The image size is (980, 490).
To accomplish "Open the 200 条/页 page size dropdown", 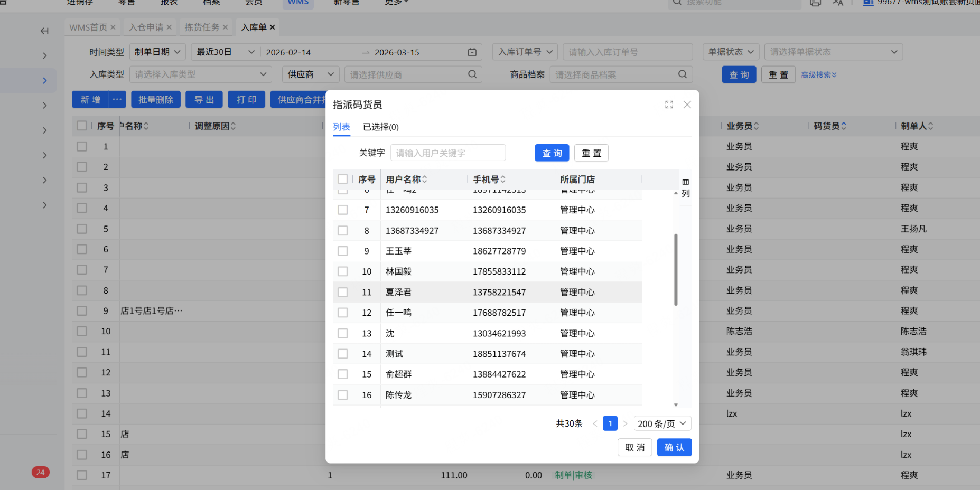I will 662,423.
